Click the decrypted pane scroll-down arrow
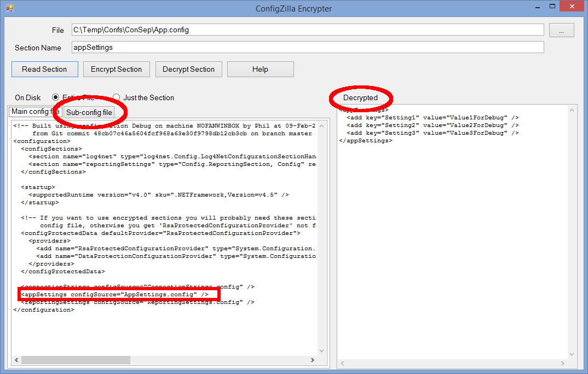Image resolution: width=588 pixels, height=374 pixels. (x=572, y=354)
